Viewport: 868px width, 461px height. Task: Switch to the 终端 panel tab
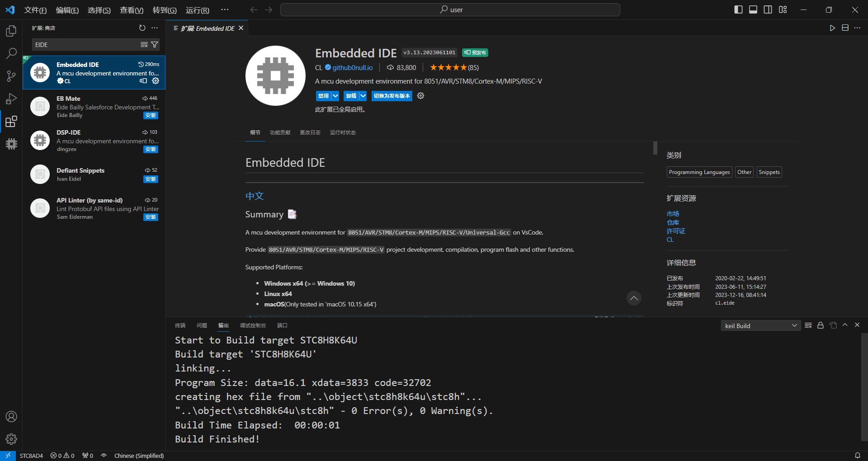pos(180,325)
